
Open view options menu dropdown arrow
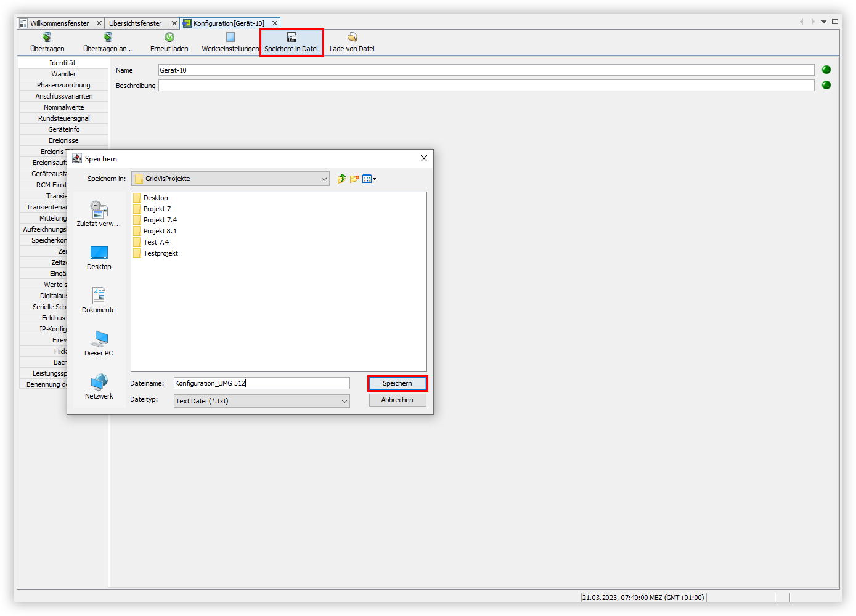[x=374, y=179]
